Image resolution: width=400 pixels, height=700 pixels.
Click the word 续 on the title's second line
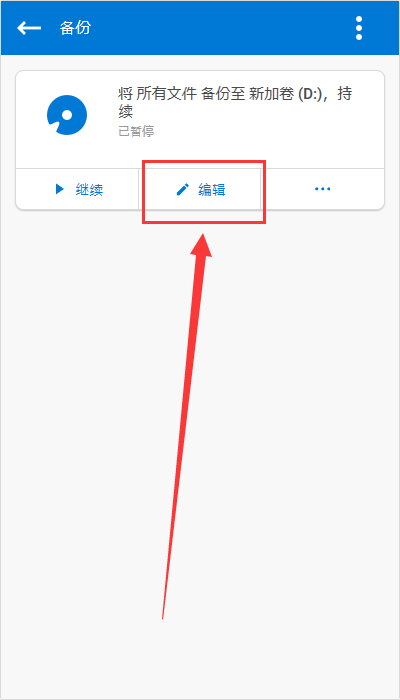pyautogui.click(x=125, y=112)
